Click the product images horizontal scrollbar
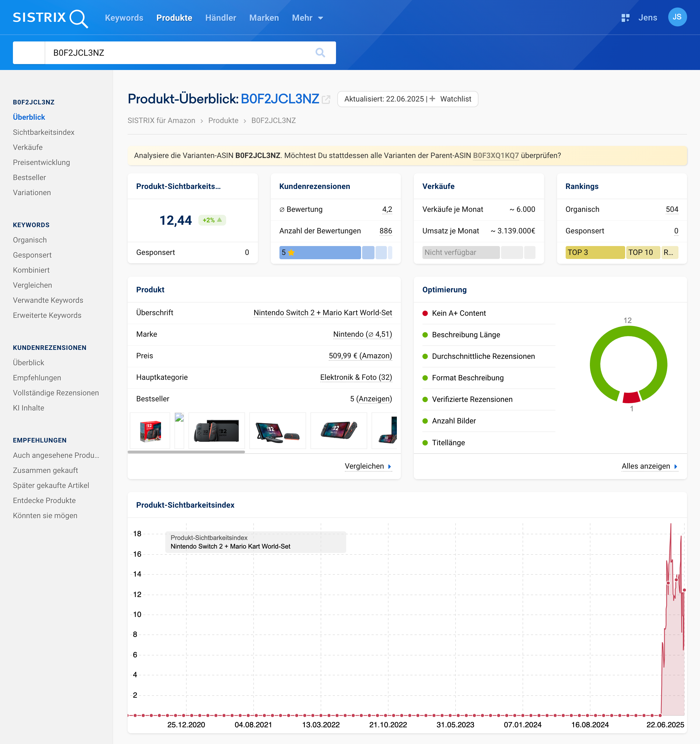Screen dimensions: 700x744 (x=186, y=452)
